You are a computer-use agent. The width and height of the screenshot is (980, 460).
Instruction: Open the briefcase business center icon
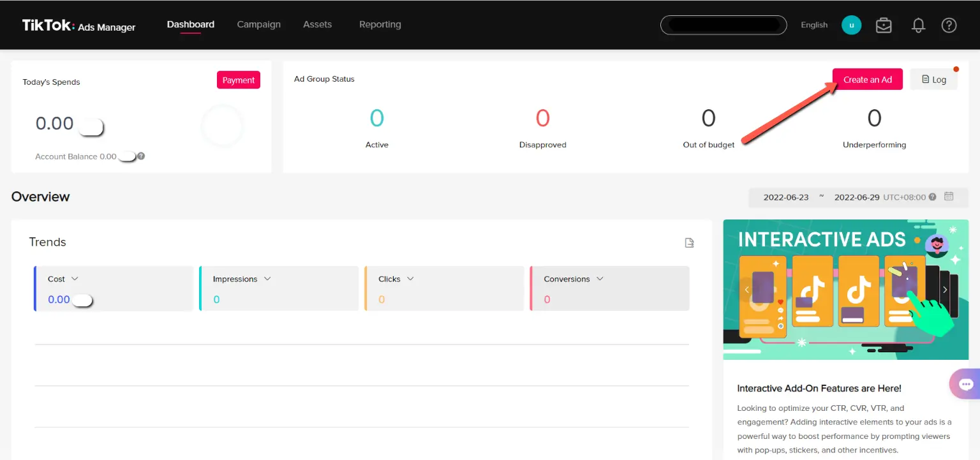tap(884, 26)
